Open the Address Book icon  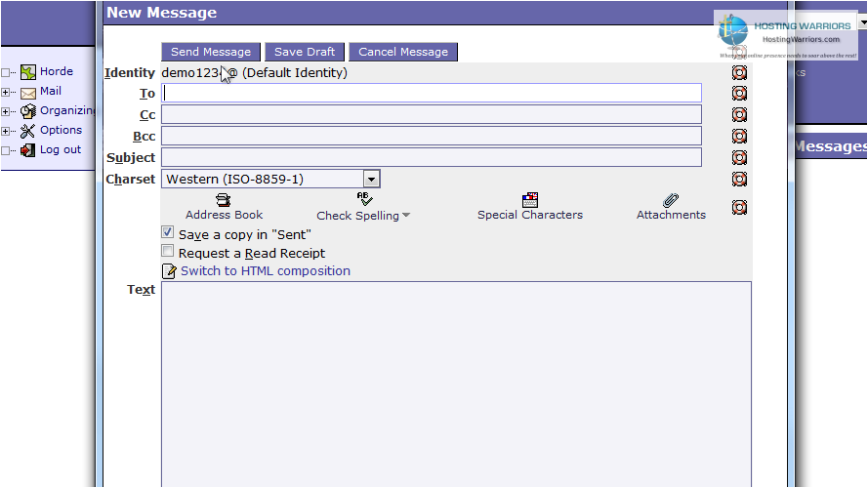223,200
